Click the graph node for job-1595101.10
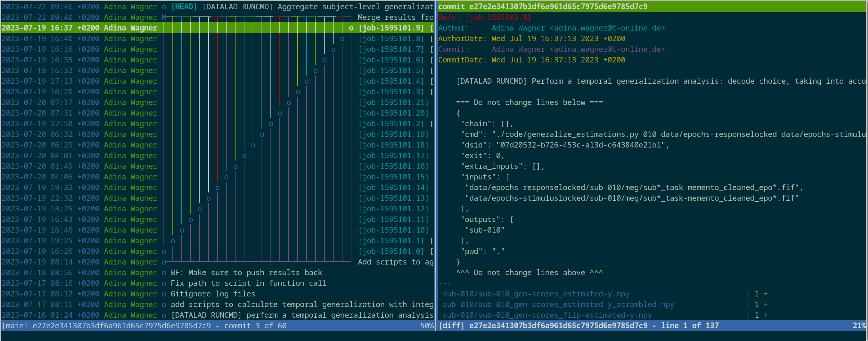The image size is (868, 341). pyautogui.click(x=182, y=231)
